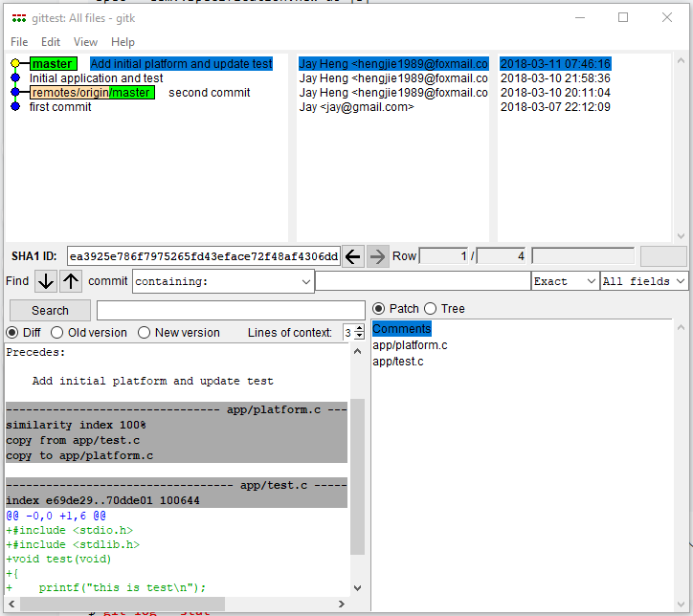Find next commit with down arrow button
Screen dimensions: 693x616
tap(46, 281)
